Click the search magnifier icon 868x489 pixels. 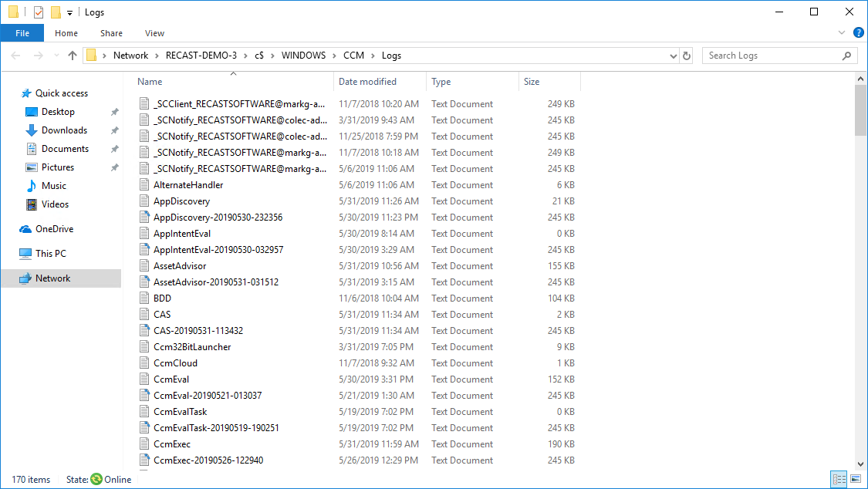[x=846, y=56]
